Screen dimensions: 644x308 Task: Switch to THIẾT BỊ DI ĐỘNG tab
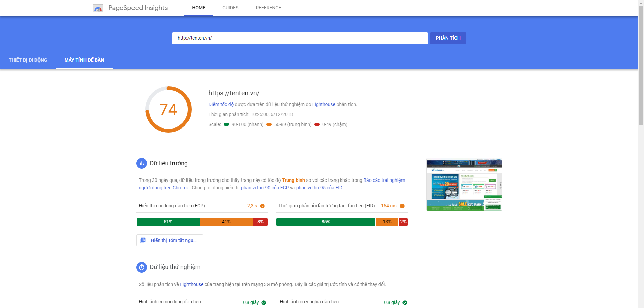28,60
